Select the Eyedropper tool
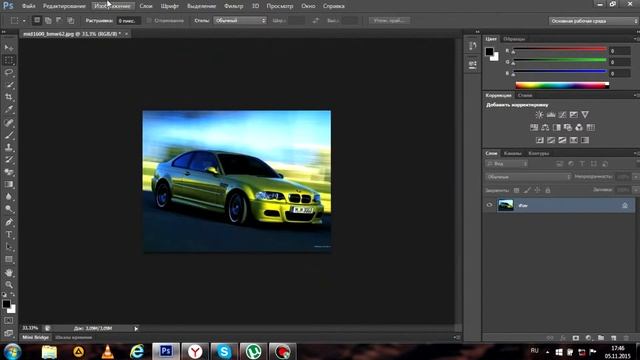The width and height of the screenshot is (640, 360). [x=9, y=109]
